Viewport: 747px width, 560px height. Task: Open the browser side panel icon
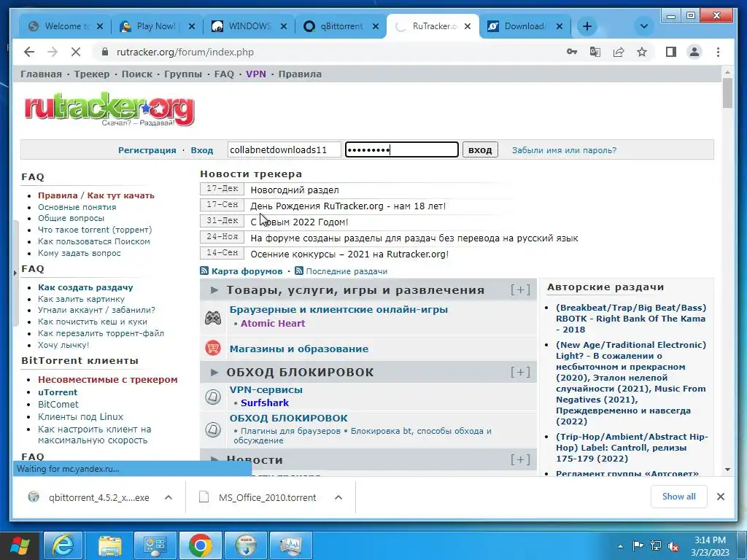(x=671, y=52)
